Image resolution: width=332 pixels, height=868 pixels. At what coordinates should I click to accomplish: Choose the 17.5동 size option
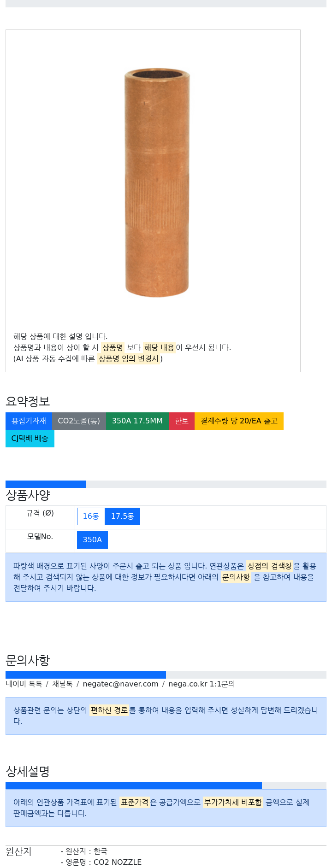click(123, 516)
